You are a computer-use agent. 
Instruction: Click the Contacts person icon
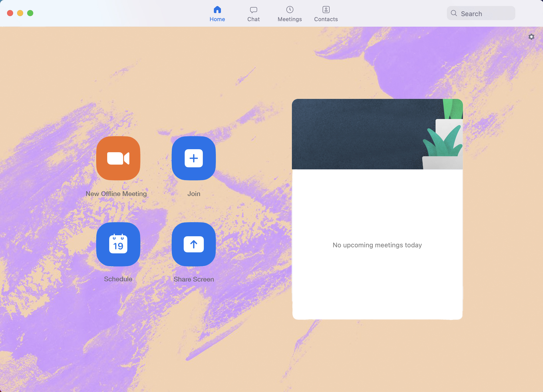click(x=326, y=10)
